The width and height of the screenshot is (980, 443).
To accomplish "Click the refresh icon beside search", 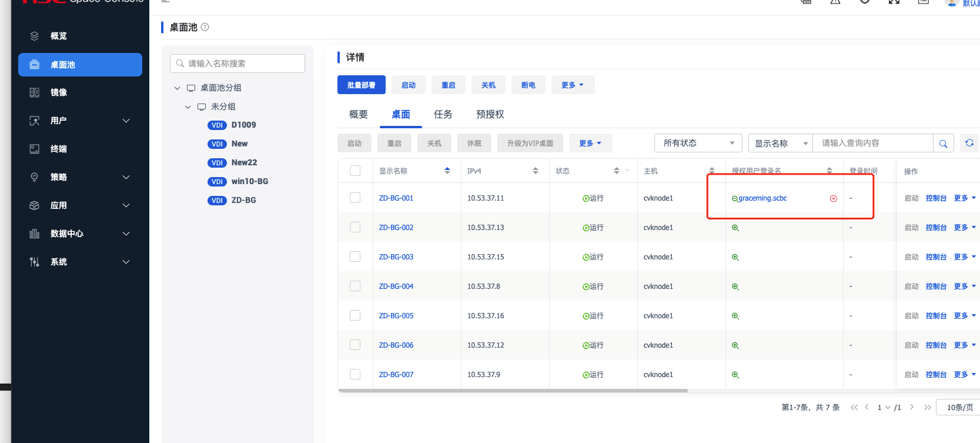I will [x=969, y=143].
